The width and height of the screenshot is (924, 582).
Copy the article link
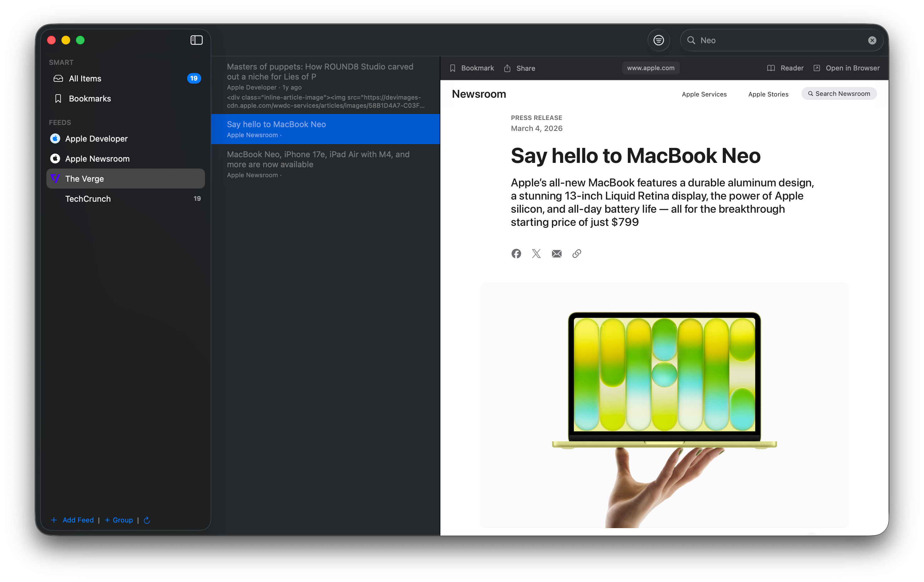[x=577, y=253]
